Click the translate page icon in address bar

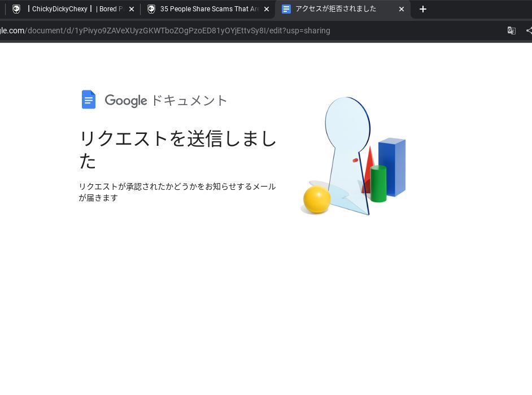click(x=511, y=31)
